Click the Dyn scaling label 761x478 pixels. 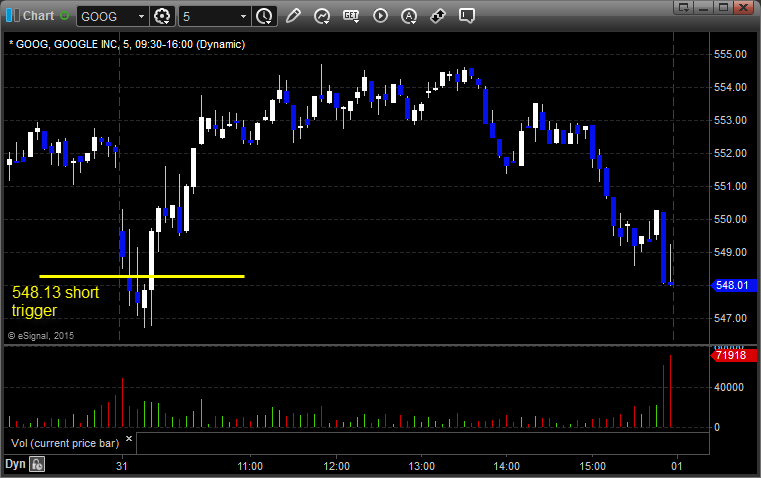pyautogui.click(x=15, y=464)
